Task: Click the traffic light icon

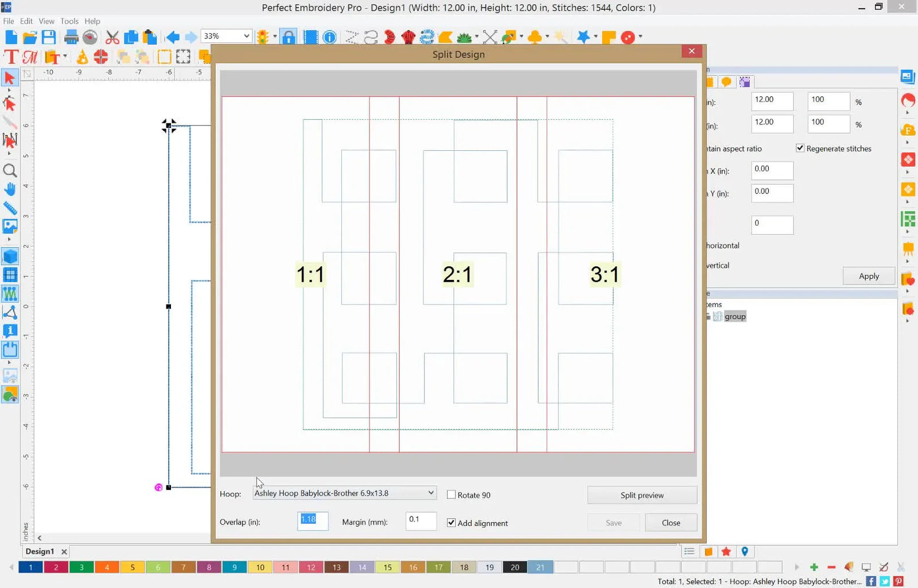Action: point(263,37)
